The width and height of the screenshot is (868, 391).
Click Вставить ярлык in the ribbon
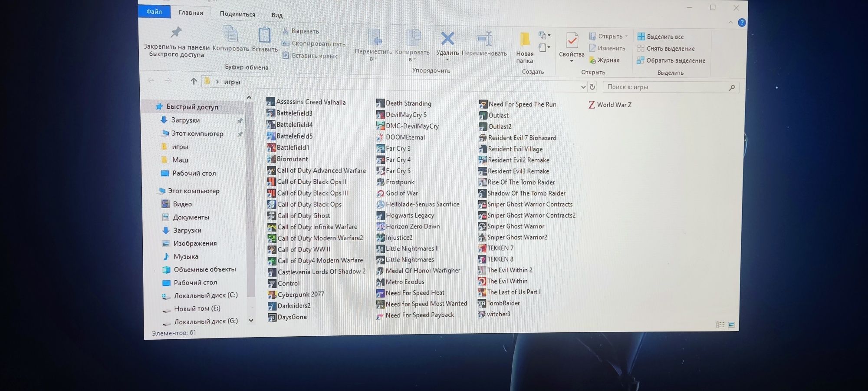(310, 56)
